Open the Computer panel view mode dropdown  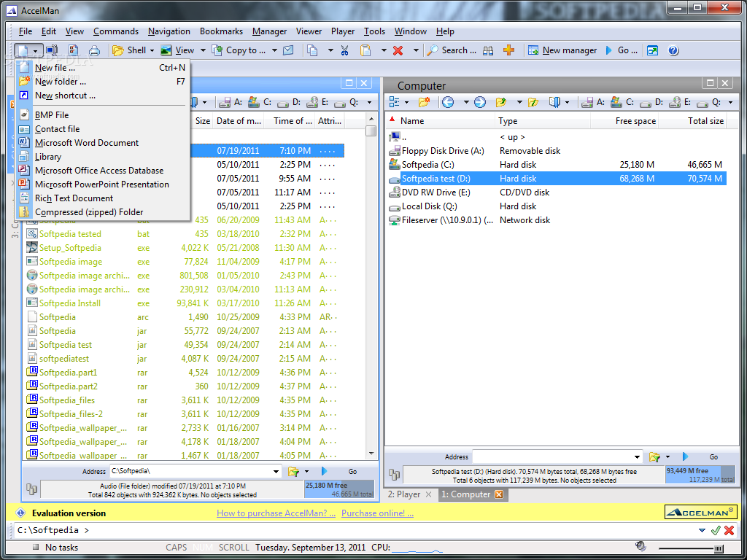406,102
